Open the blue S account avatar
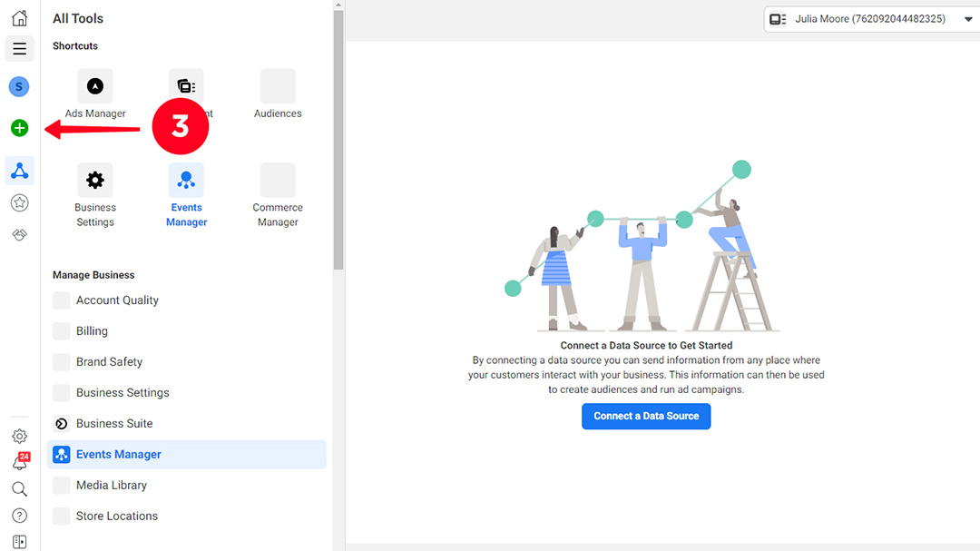This screenshot has height=551, width=980. pos(19,86)
